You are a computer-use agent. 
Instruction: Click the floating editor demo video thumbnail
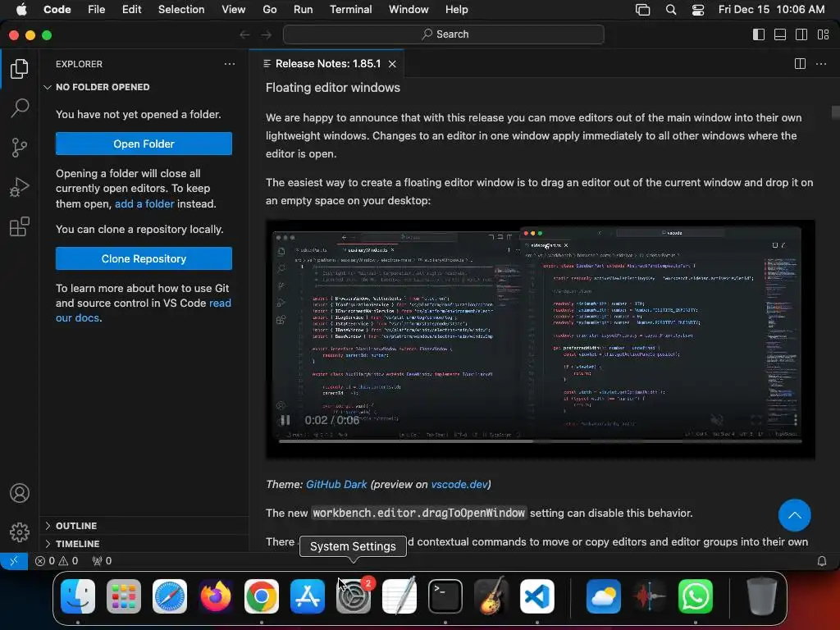point(540,339)
